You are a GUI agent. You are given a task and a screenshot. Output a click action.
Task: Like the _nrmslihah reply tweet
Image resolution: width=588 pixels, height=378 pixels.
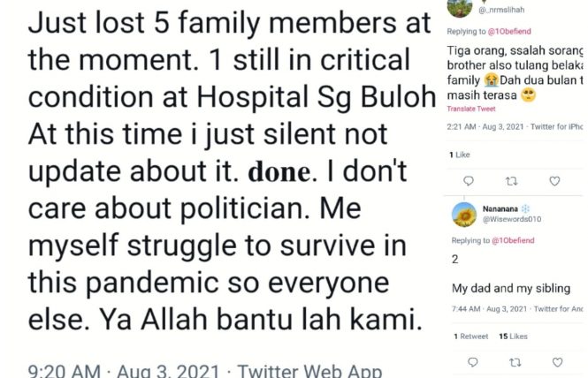pyautogui.click(x=554, y=181)
